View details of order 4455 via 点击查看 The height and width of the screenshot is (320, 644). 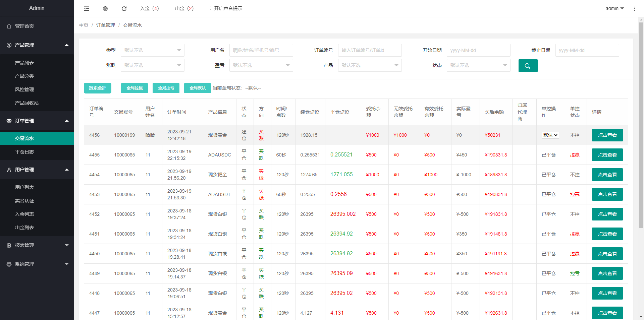tap(607, 154)
